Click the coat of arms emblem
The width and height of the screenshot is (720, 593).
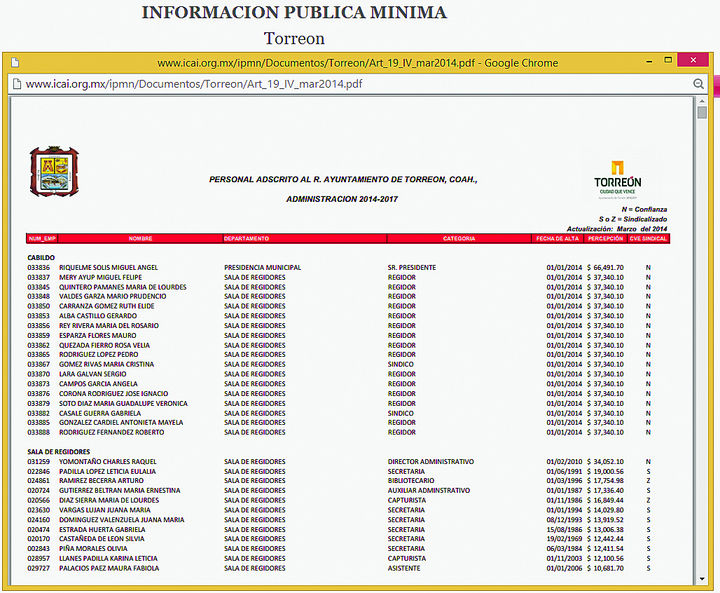pyautogui.click(x=54, y=173)
